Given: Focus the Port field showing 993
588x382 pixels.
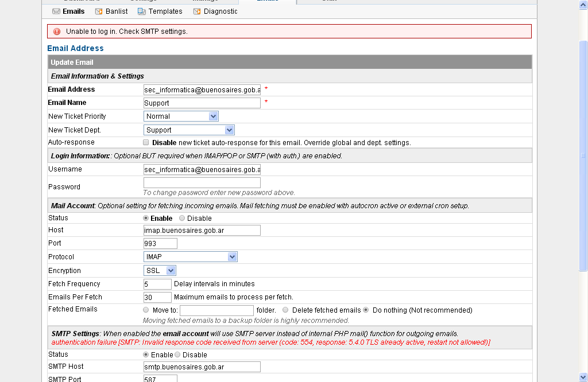Looking at the screenshot, I should [x=161, y=243].
